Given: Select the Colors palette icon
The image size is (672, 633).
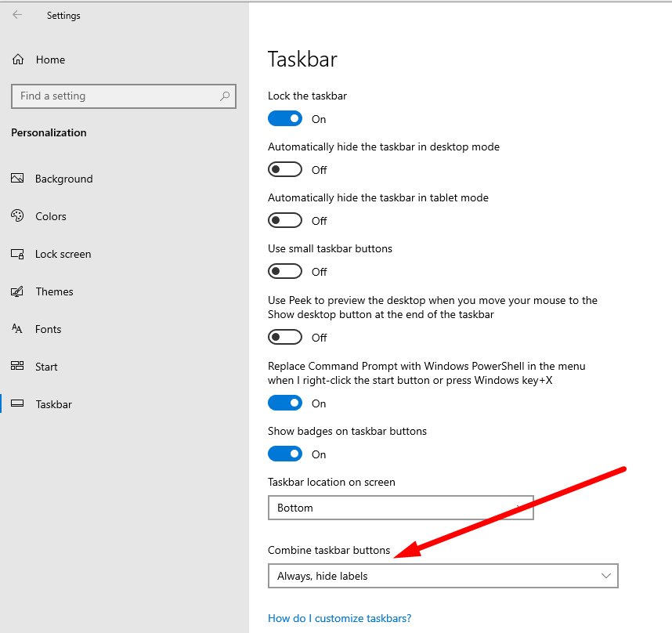Looking at the screenshot, I should coord(17,216).
